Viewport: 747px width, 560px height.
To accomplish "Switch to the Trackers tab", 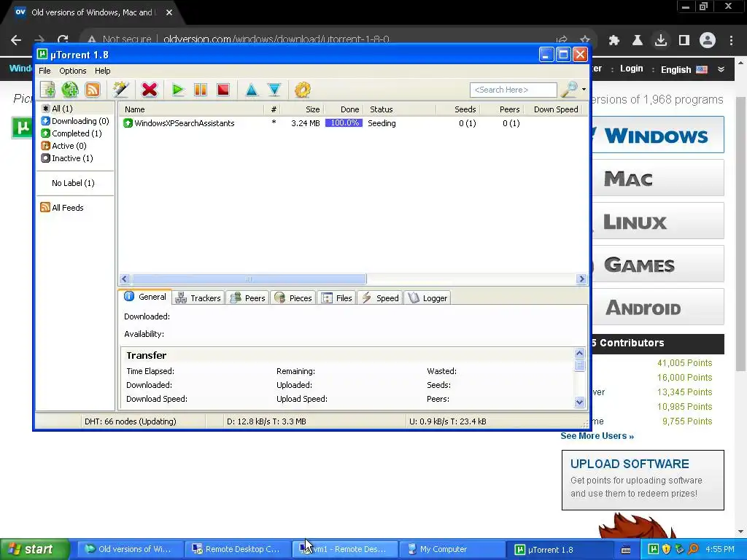I will pyautogui.click(x=198, y=298).
